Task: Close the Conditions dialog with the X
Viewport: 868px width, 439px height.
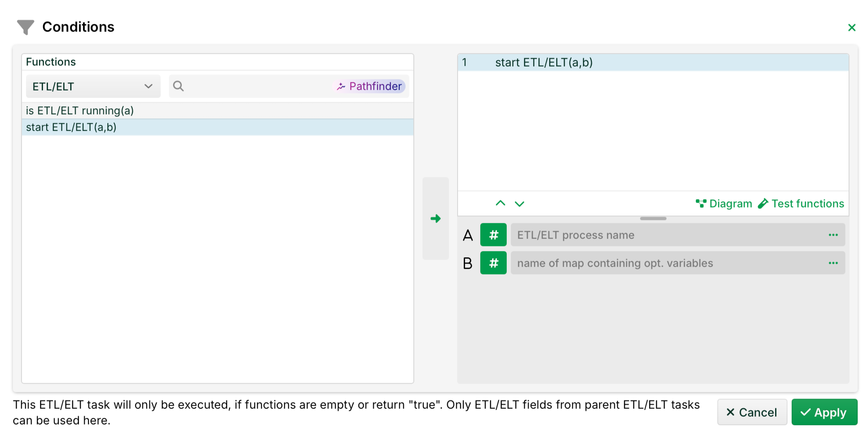Action: point(851,27)
